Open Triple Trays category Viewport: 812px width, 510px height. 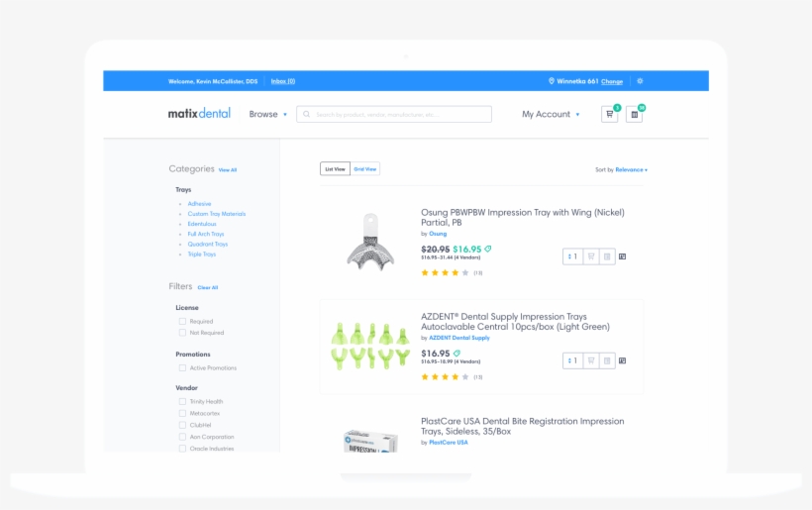[x=201, y=255]
